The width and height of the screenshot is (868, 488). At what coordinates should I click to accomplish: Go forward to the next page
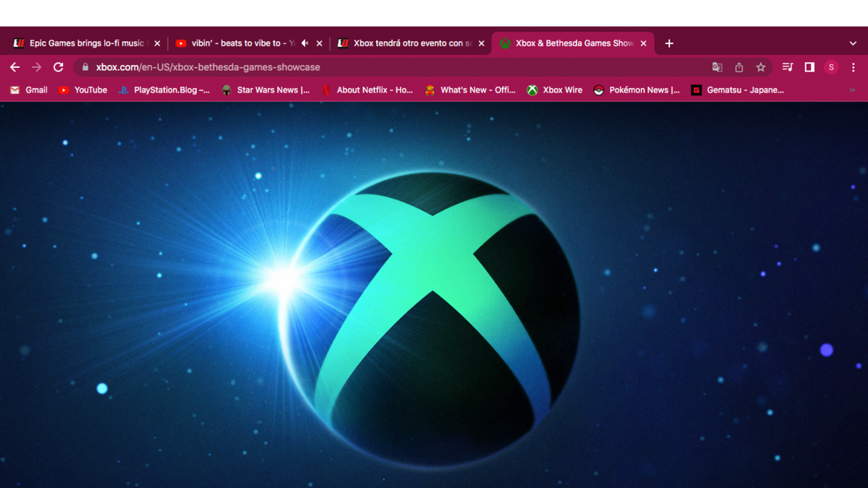click(x=37, y=67)
